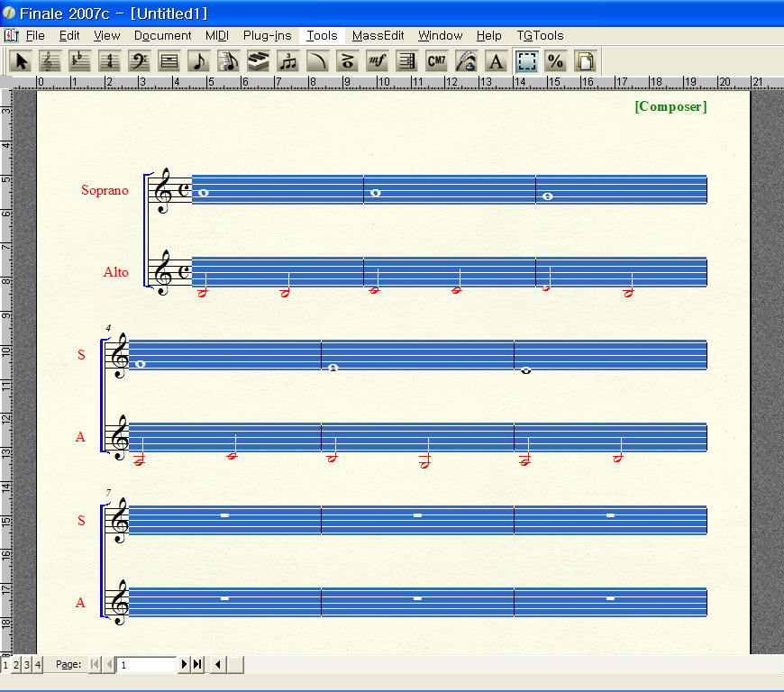Switch to layer 2 button
784x692 pixels.
(16, 665)
